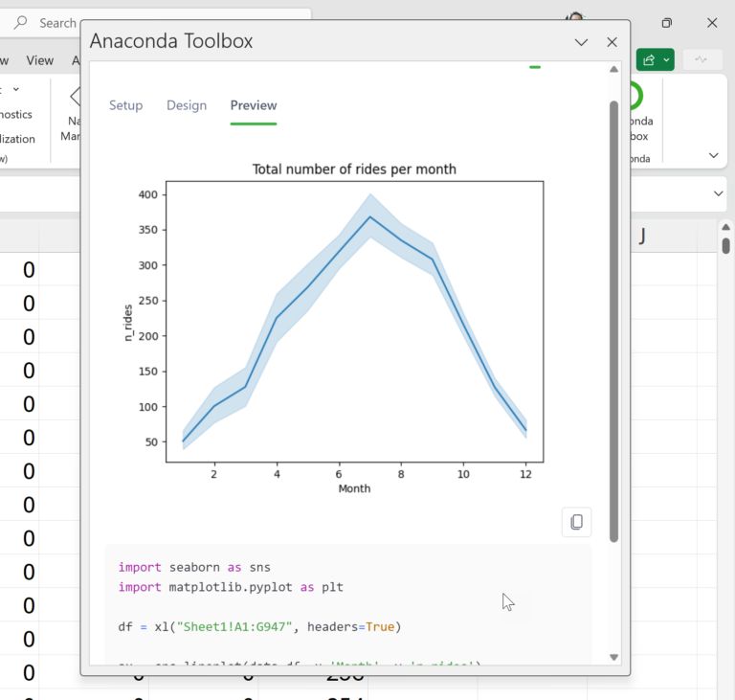Viewport: 735px width, 700px height.
Task: Click the rides per month chart
Action: coord(354,321)
